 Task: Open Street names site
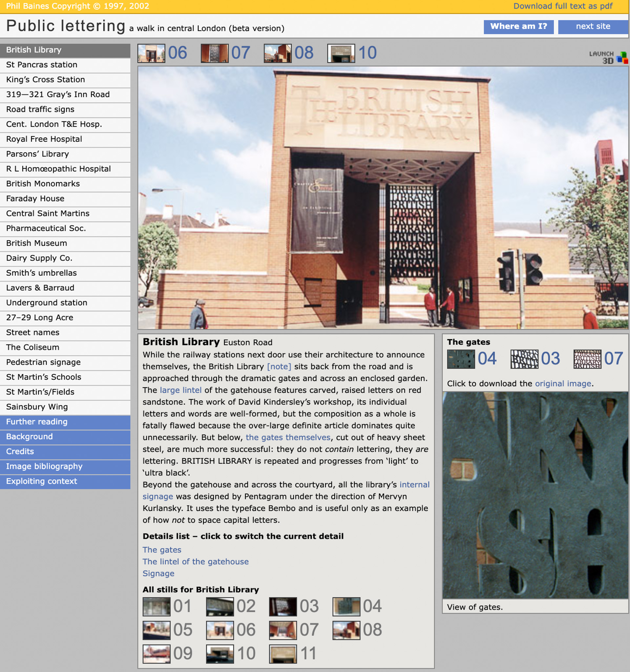[65, 333]
